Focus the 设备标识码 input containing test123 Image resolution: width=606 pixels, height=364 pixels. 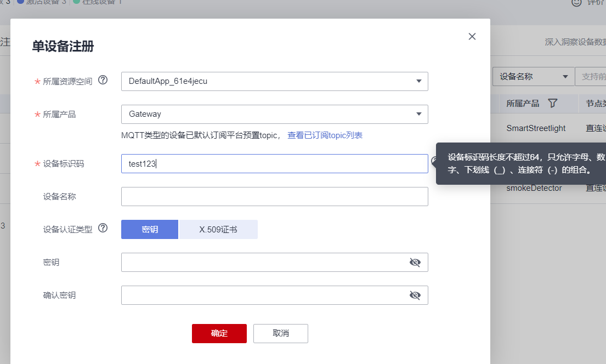point(274,163)
